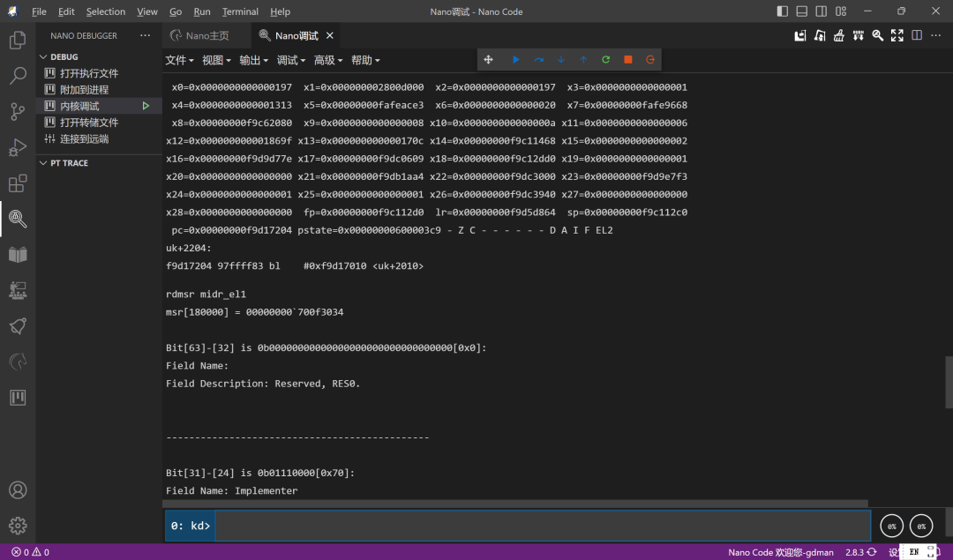Viewport: 953px width, 560px height.
Task: Close the Nano调试 tab
Action: pyautogui.click(x=329, y=36)
